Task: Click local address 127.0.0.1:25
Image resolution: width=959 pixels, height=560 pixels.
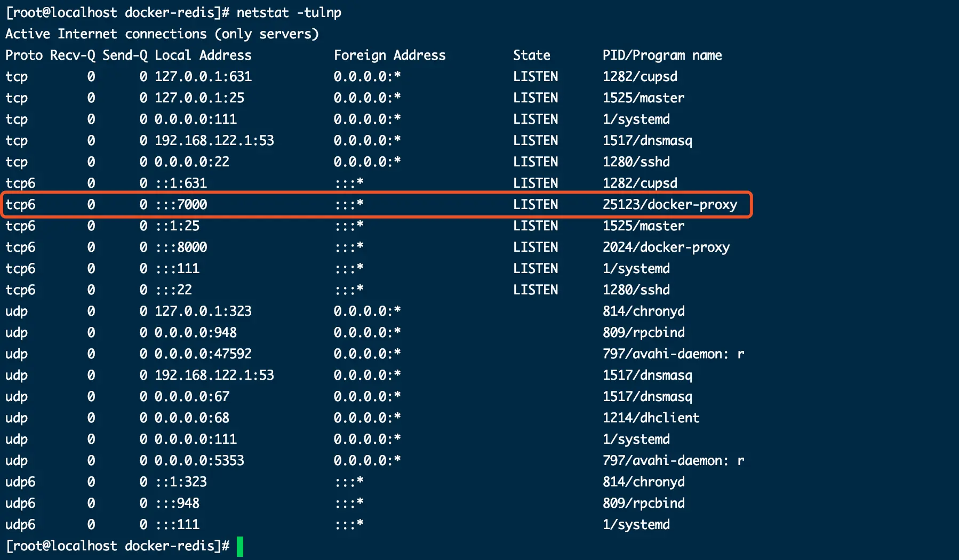Action: [199, 98]
